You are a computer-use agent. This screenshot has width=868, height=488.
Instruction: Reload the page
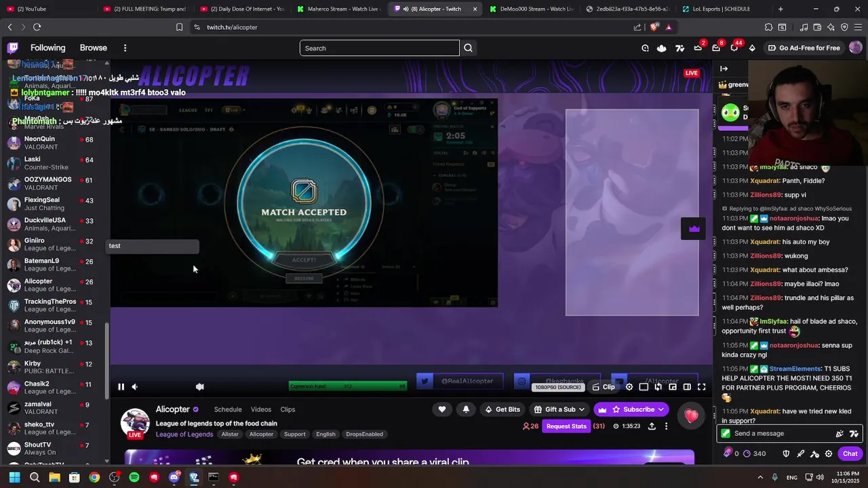tap(37, 27)
